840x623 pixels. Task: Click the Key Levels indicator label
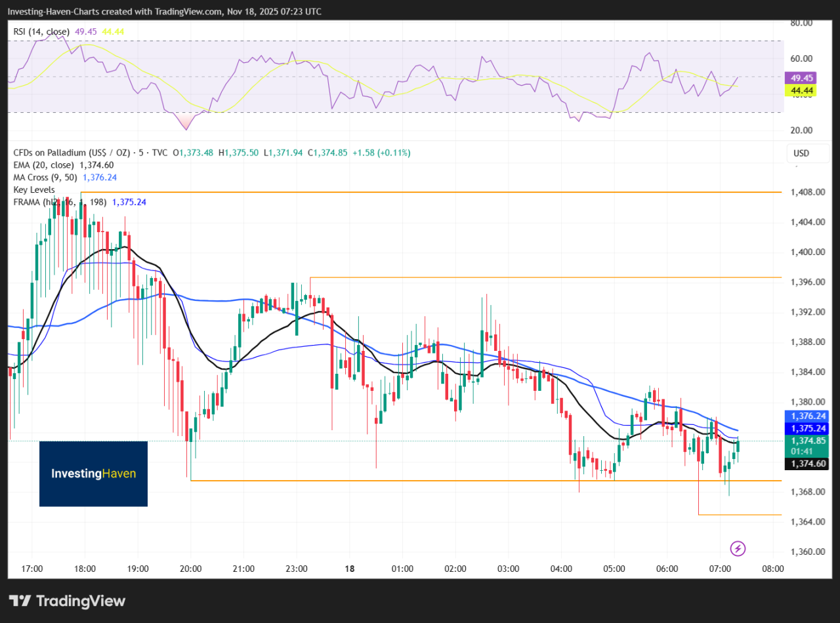click(x=34, y=190)
